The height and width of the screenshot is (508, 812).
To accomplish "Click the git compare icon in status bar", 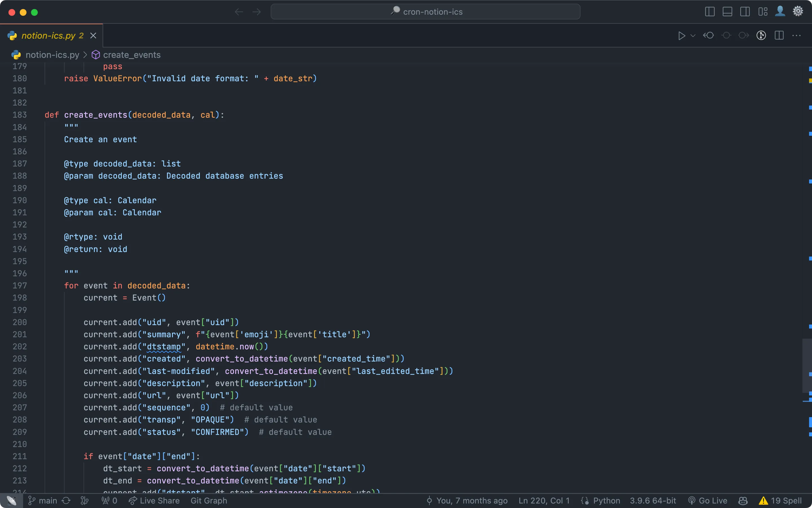I will [x=85, y=501].
